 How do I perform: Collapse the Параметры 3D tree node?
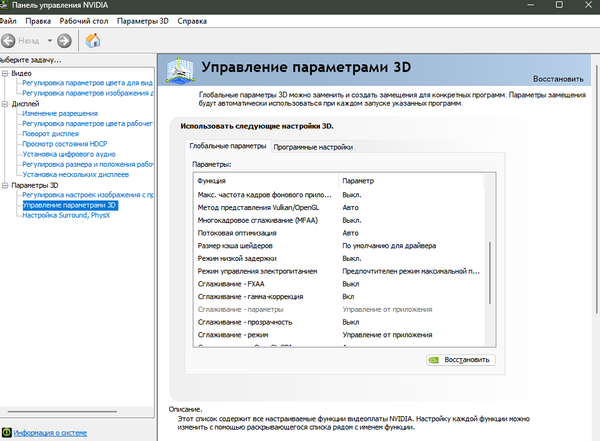tap(5, 185)
